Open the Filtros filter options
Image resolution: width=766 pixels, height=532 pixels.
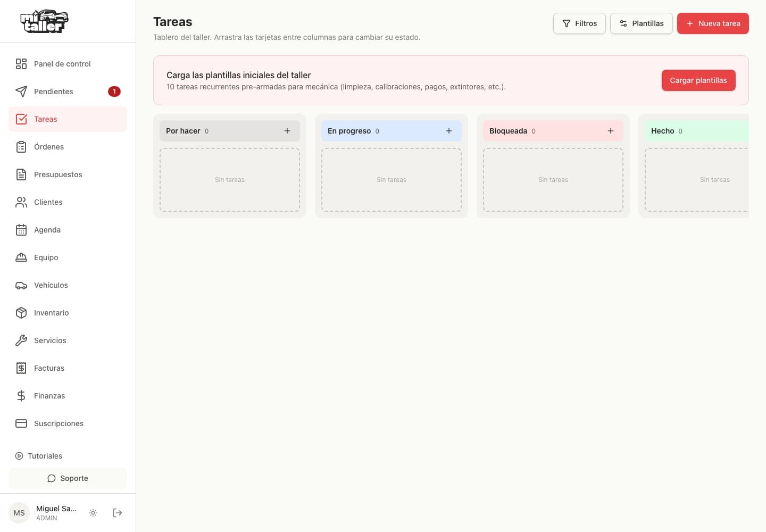[579, 23]
